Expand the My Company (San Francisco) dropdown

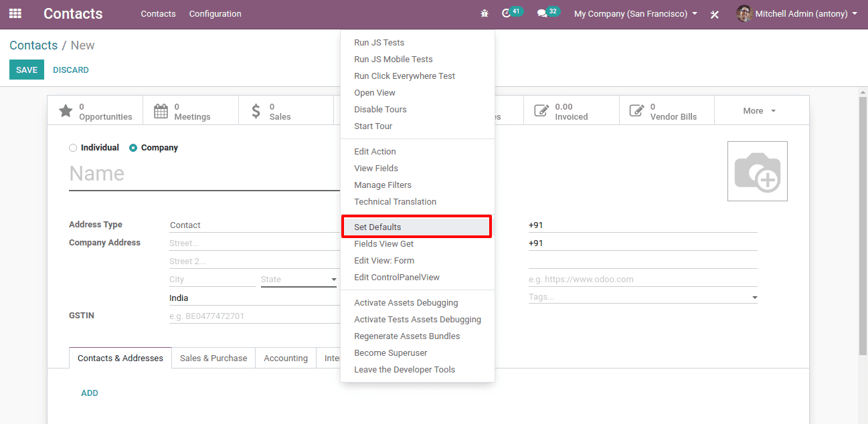tap(636, 13)
